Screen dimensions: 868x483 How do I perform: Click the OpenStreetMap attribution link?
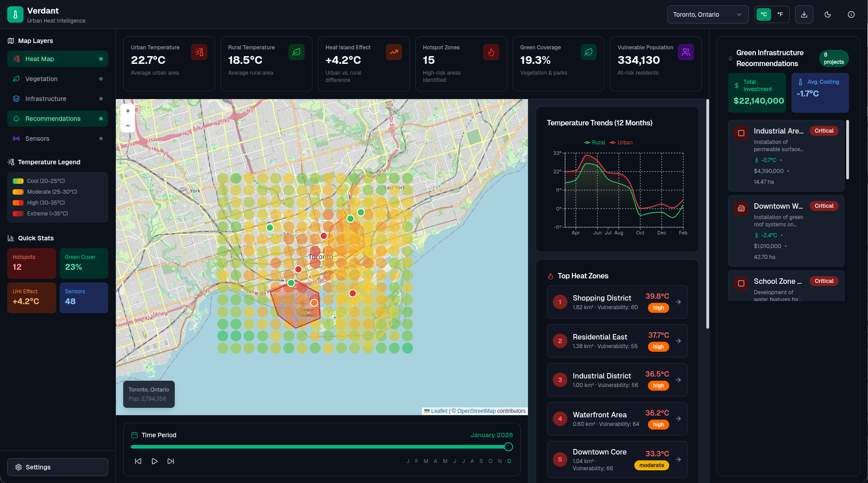pos(476,411)
